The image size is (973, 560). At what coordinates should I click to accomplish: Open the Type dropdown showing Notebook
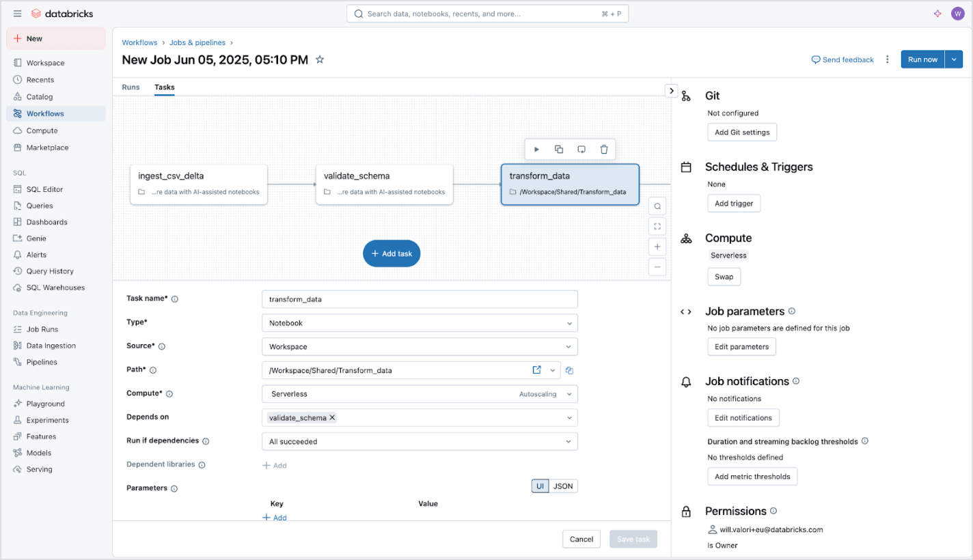tap(420, 323)
